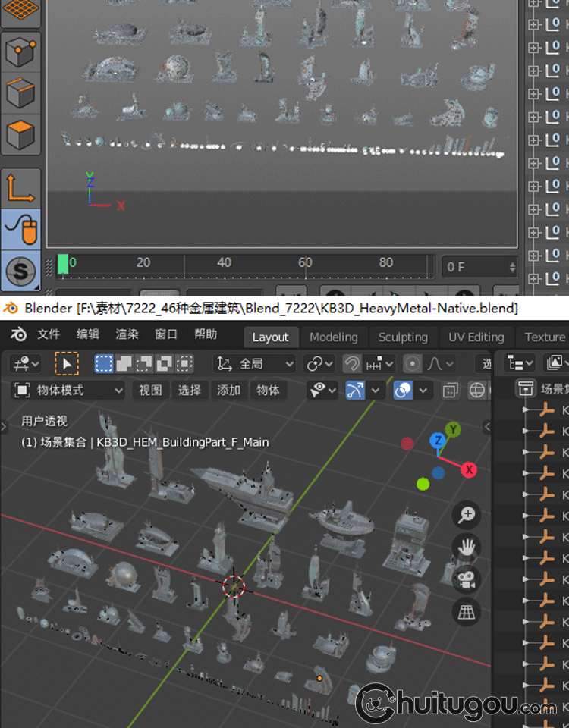Open the 物体模式 mode dropdown

point(68,390)
